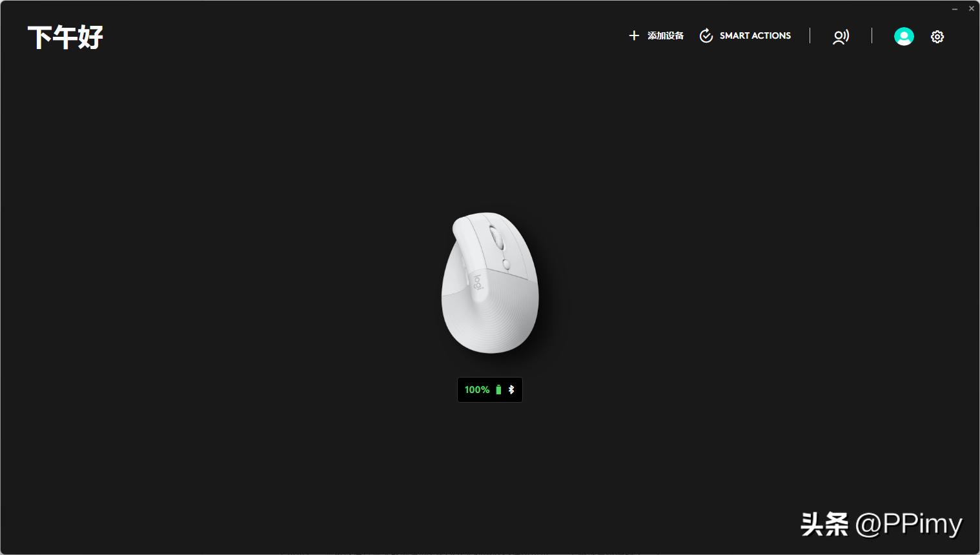Screen dimensions: 980x555
Task: Open the SMART ACTIONS text label
Action: pos(755,35)
